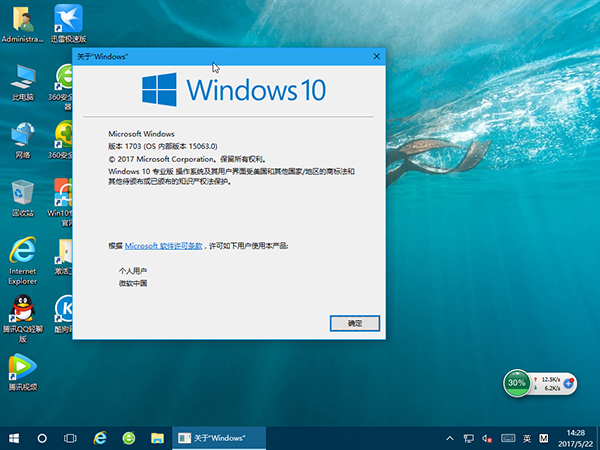Open the Windows Start menu
600x450 pixels.
tap(14, 438)
